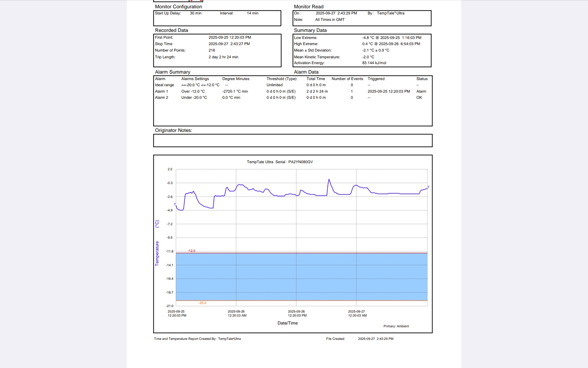
Task: Click the Temperature y-axis label
Action: click(157, 253)
